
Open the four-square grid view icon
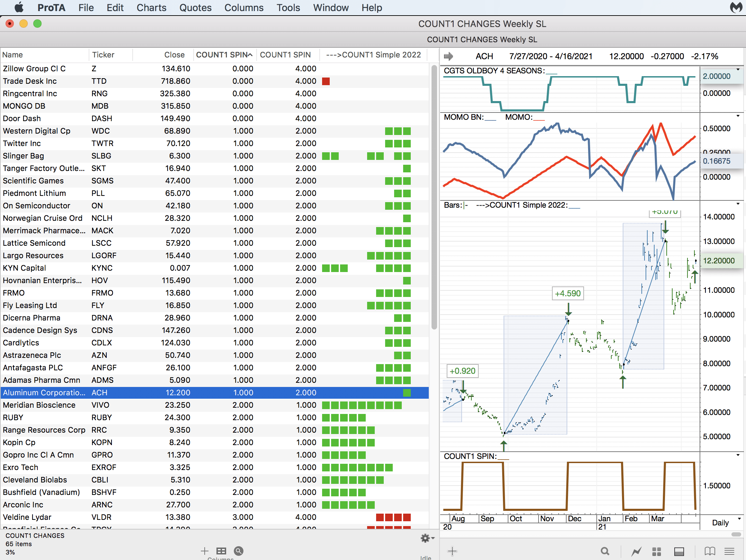656,551
